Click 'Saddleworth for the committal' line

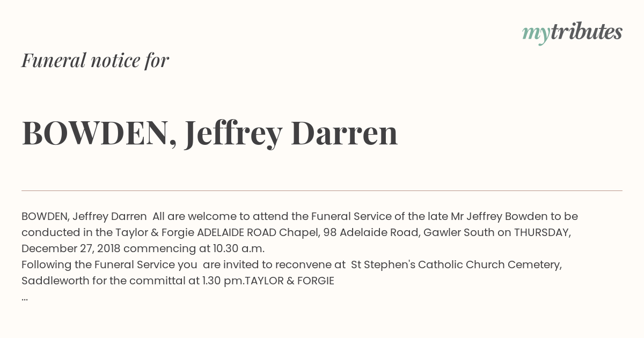click(x=103, y=281)
